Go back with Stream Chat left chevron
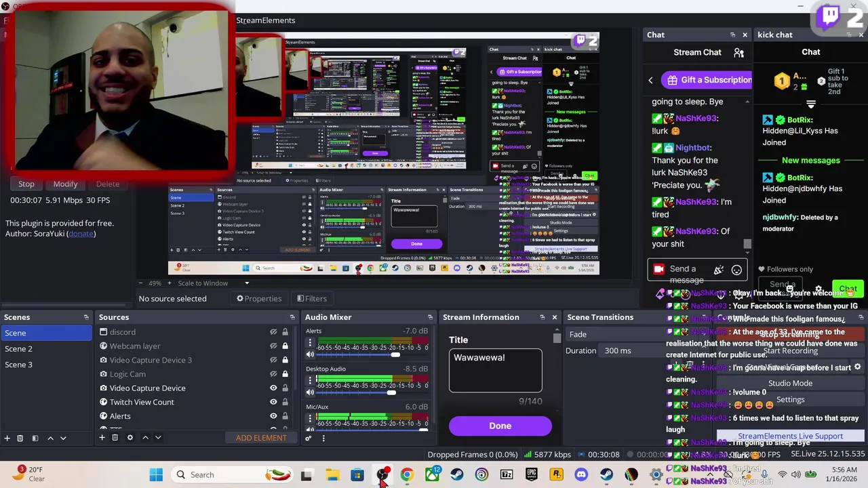 click(x=650, y=80)
